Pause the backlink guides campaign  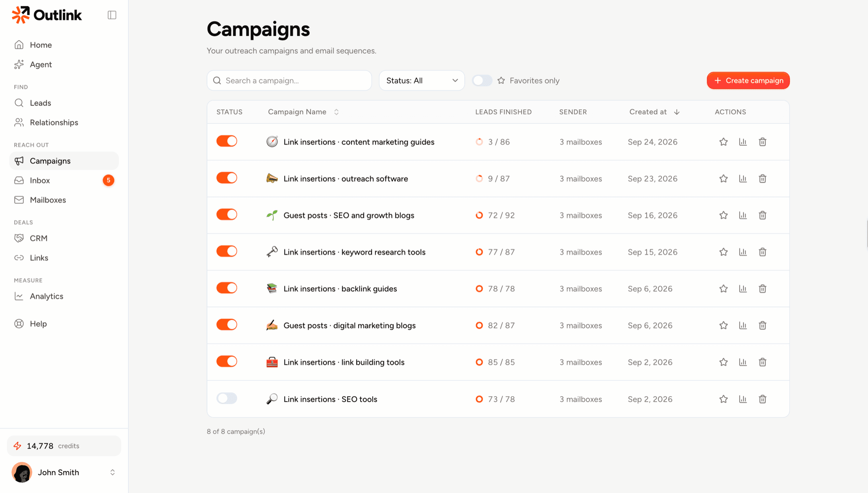[x=227, y=288]
